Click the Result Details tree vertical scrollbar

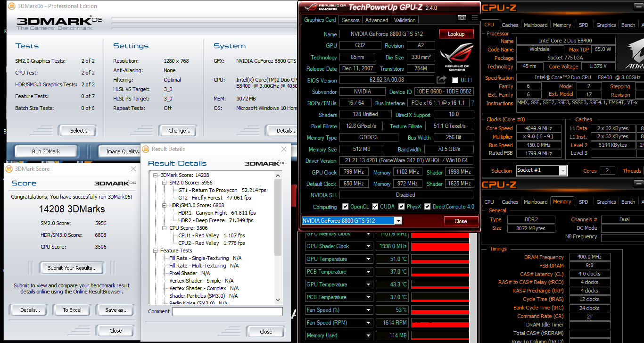click(x=278, y=218)
